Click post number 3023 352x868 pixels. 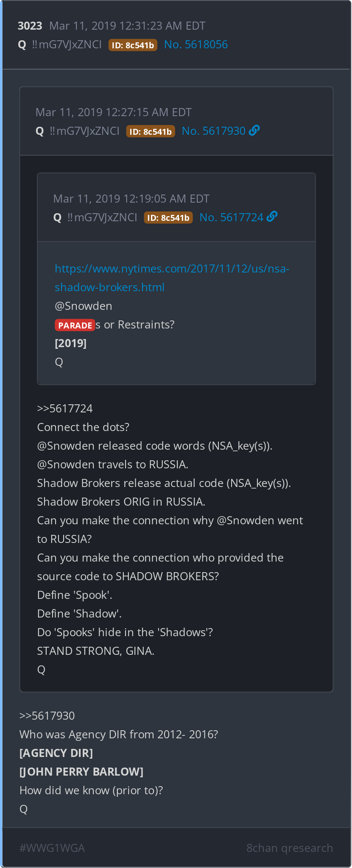[30, 26]
